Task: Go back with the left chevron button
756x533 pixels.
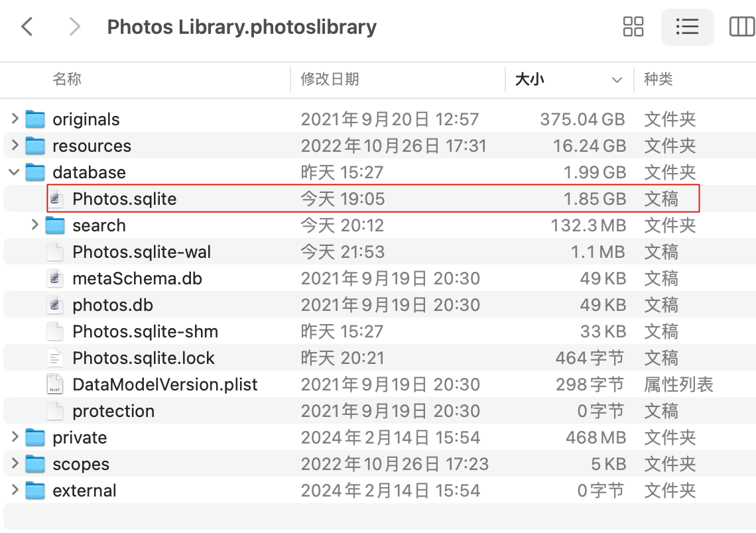Action: click(x=27, y=27)
